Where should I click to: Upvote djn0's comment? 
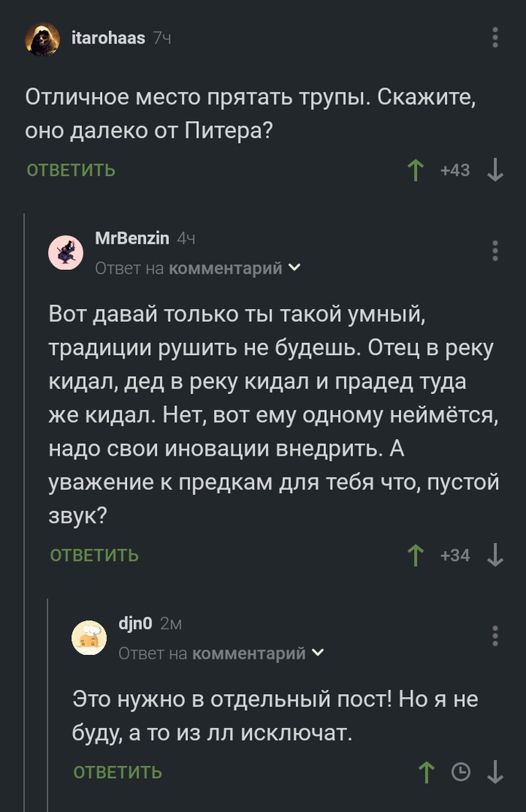426,772
